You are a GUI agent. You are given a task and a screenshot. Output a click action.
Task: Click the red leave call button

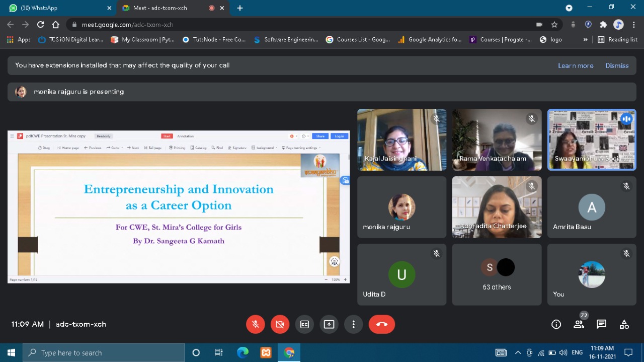[381, 324]
